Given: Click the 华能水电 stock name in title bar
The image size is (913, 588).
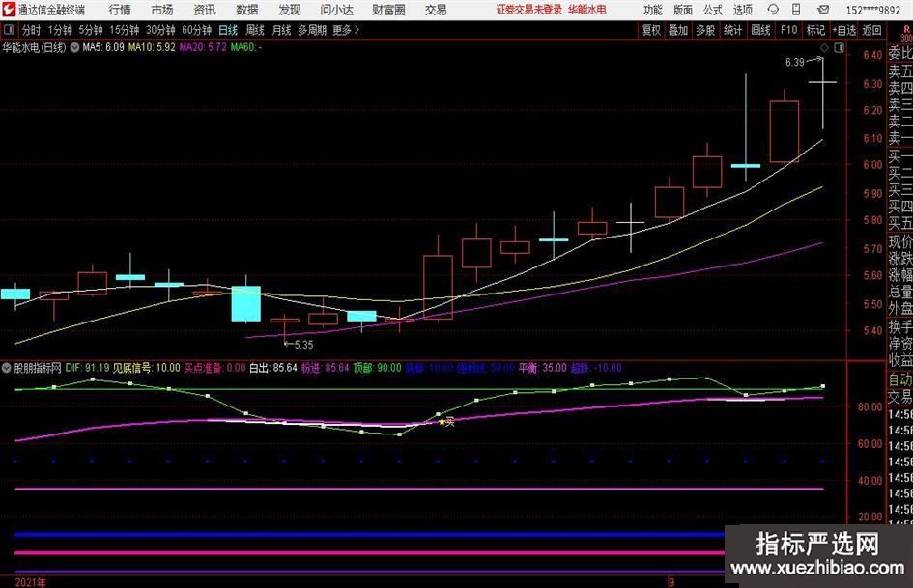Looking at the screenshot, I should (x=587, y=10).
